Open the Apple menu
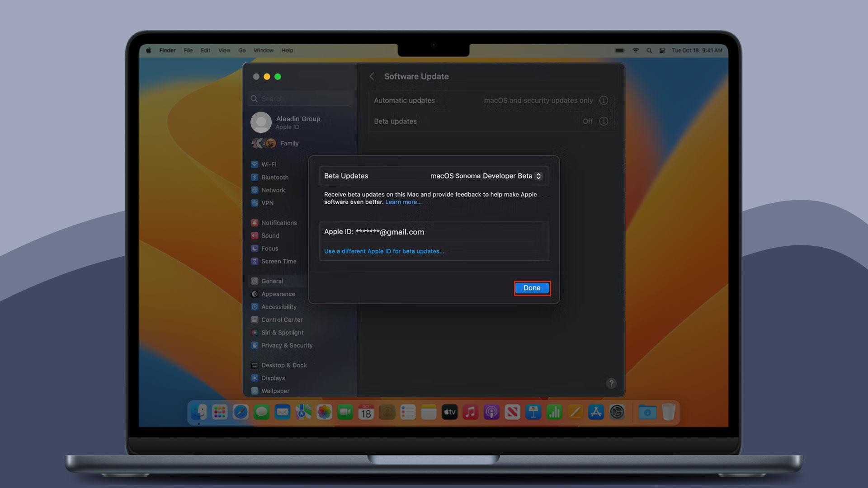Viewport: 868px width, 488px height. coord(148,50)
